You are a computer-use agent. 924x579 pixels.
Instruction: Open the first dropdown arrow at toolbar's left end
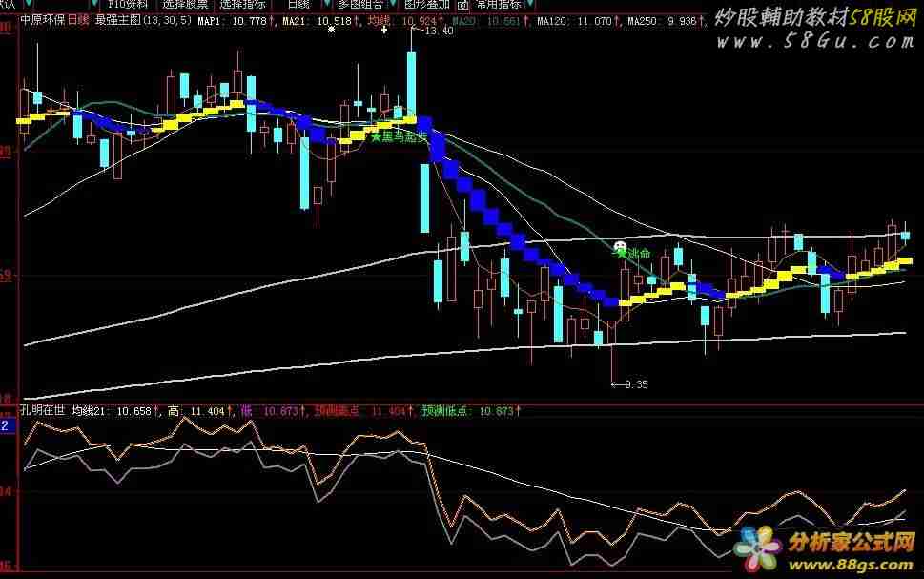[x=29, y=4]
